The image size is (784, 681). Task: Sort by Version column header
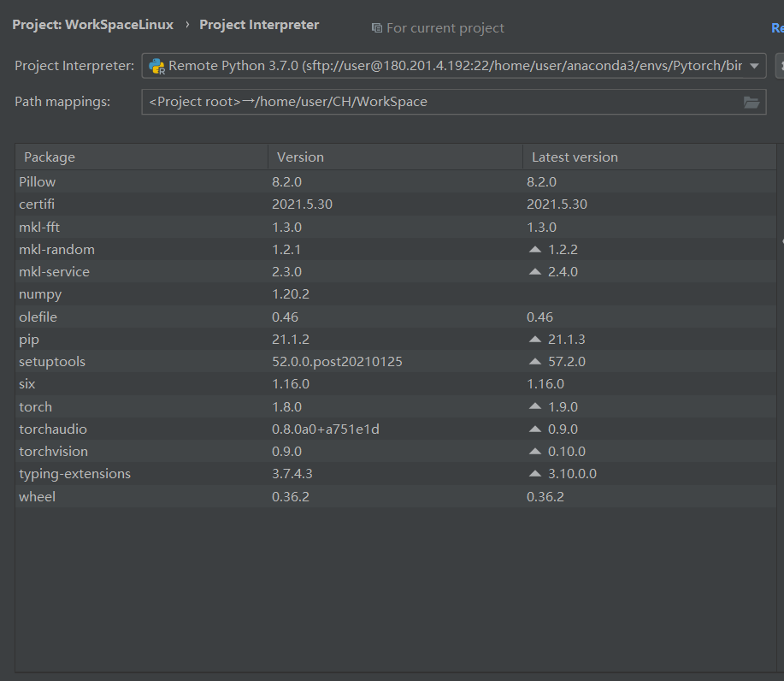(396, 157)
